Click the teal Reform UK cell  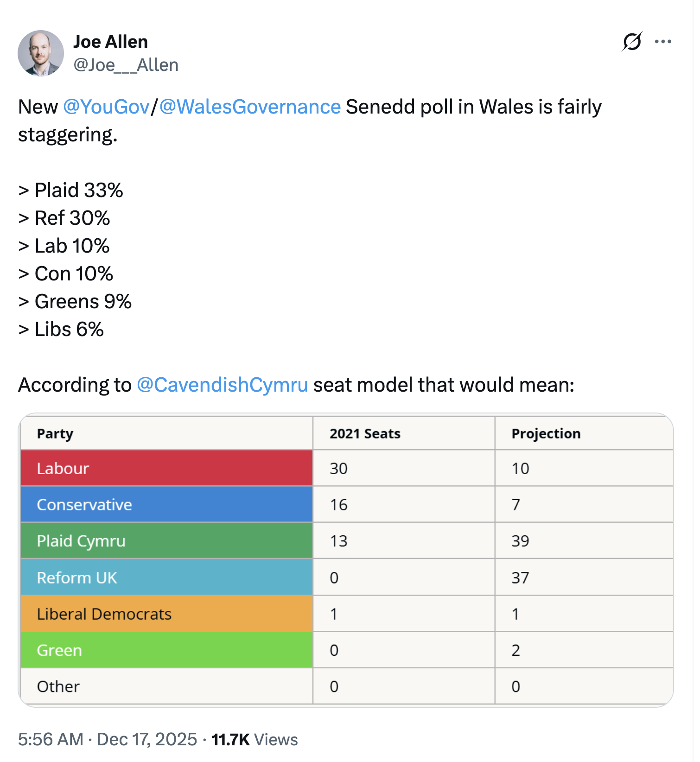166,577
